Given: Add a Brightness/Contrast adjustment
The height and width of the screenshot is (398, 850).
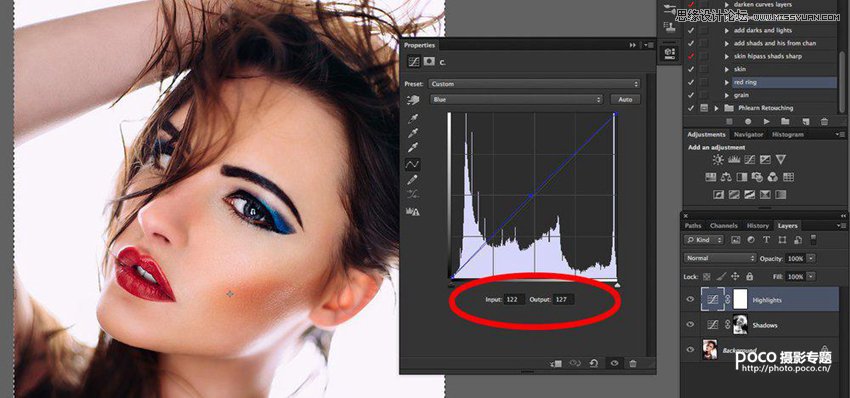Looking at the screenshot, I should click(x=718, y=159).
